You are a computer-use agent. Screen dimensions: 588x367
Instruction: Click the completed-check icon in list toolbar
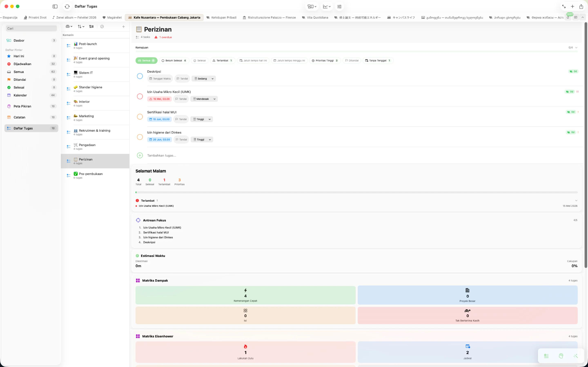(102, 27)
